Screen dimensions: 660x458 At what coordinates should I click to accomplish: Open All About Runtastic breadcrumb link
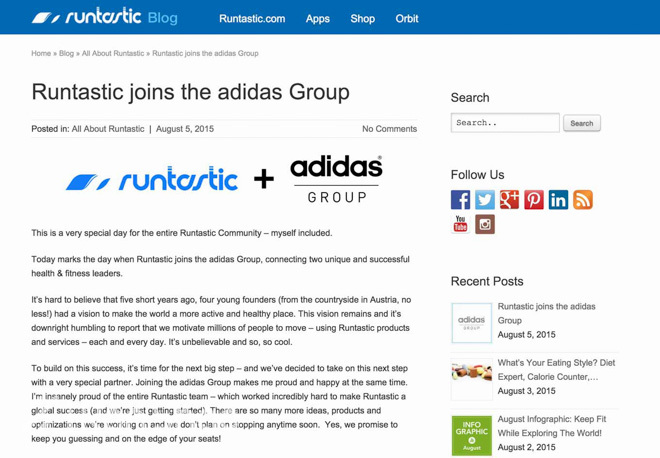113,53
